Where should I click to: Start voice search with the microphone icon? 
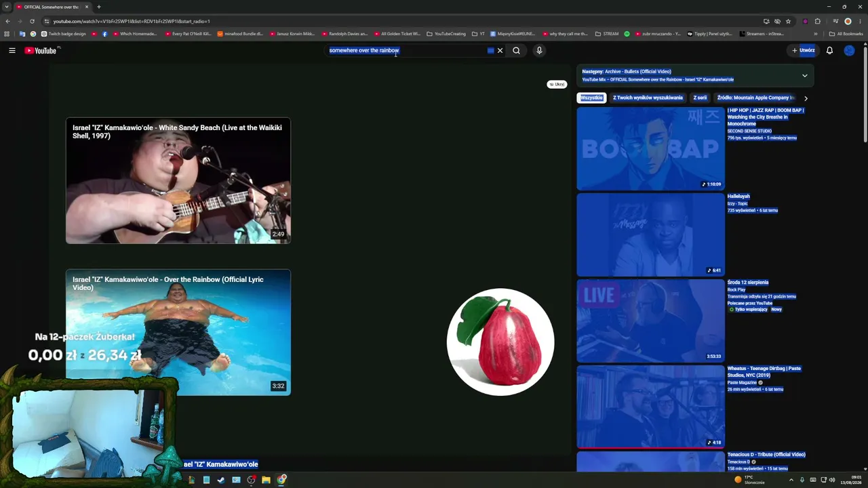[539, 50]
